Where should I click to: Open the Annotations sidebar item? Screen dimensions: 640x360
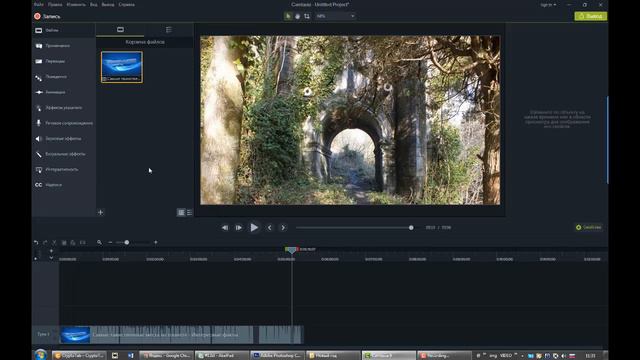[x=64, y=46]
